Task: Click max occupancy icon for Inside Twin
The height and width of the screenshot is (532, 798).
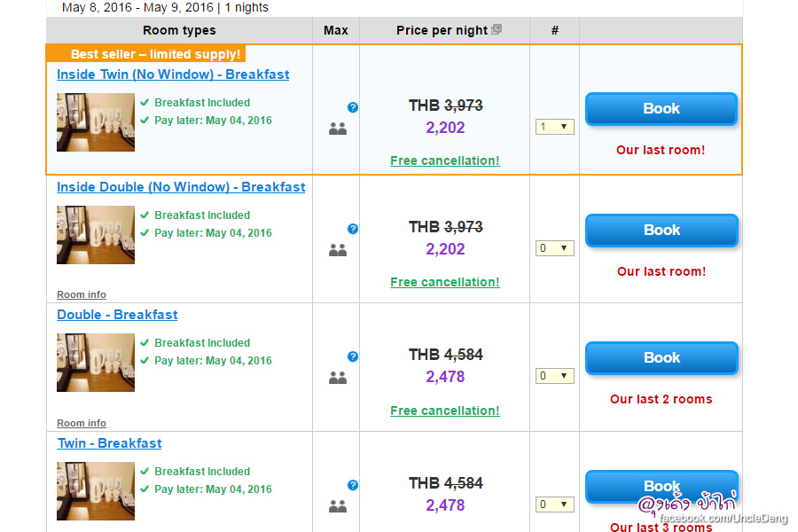Action: coord(337,129)
